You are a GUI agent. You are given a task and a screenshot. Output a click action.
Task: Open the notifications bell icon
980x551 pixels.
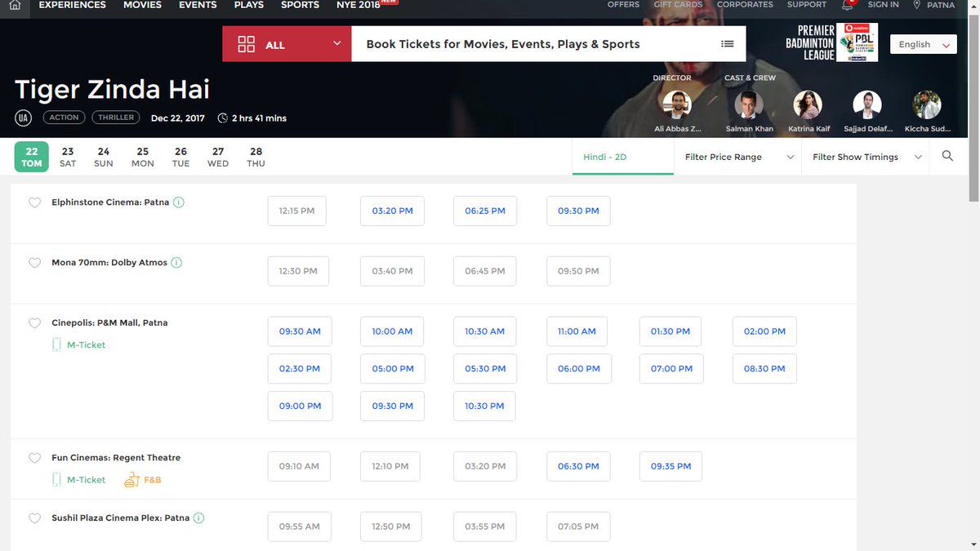coord(848,5)
